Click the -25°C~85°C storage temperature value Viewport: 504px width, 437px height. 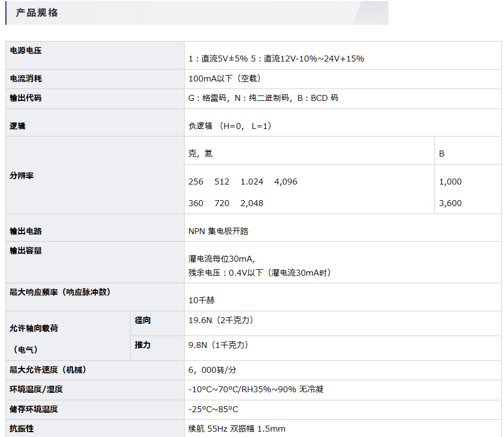[213, 409]
